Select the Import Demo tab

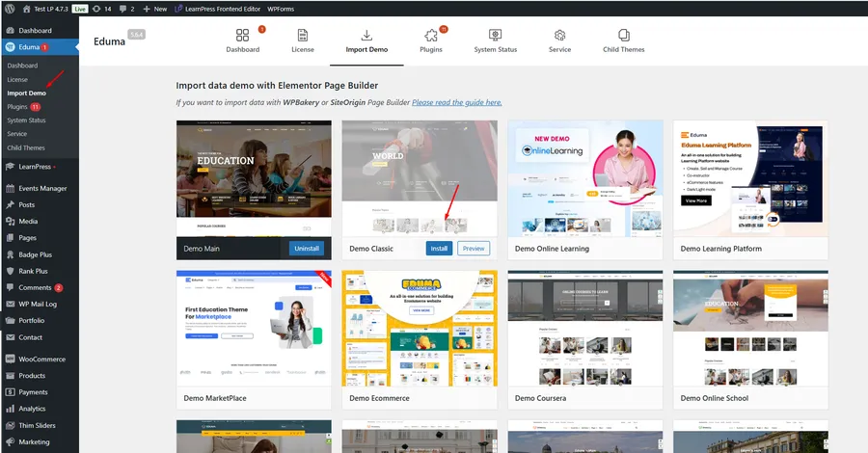tap(366, 40)
